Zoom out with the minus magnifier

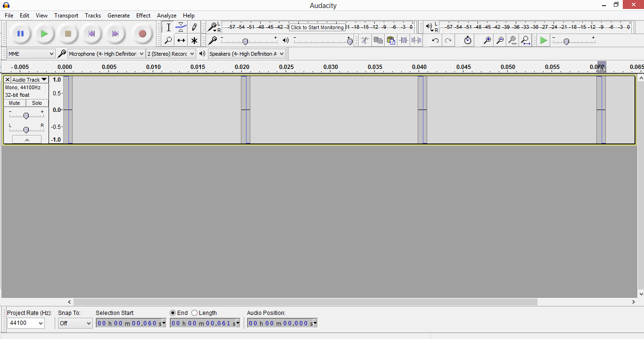500,40
